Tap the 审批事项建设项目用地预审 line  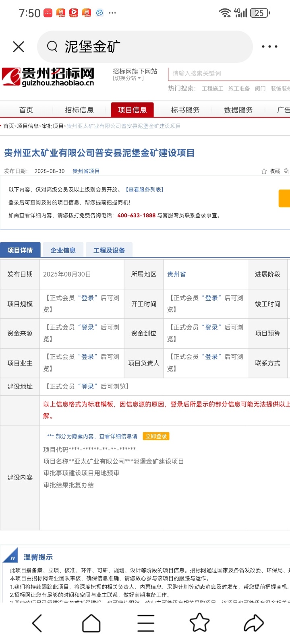[81, 473]
